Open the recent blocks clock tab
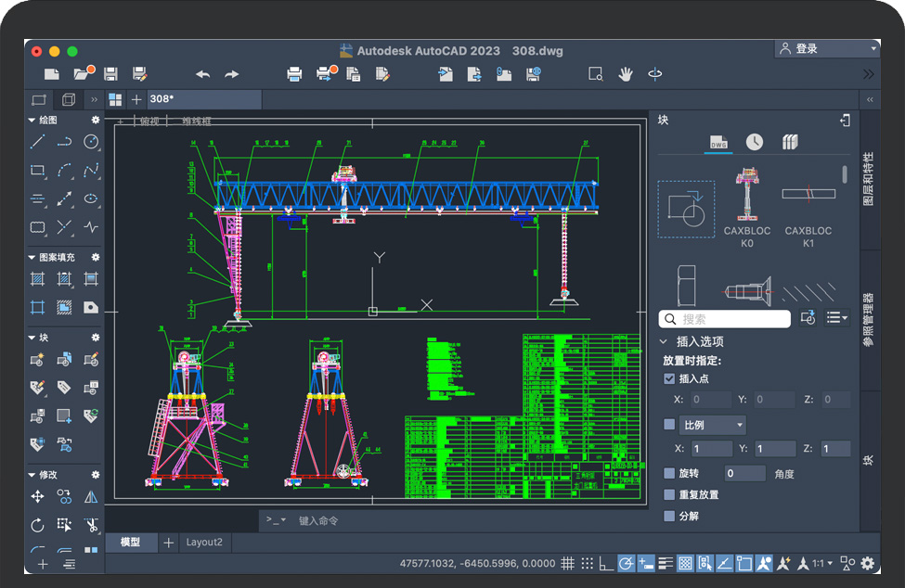This screenshot has height=588, width=905. click(x=755, y=142)
